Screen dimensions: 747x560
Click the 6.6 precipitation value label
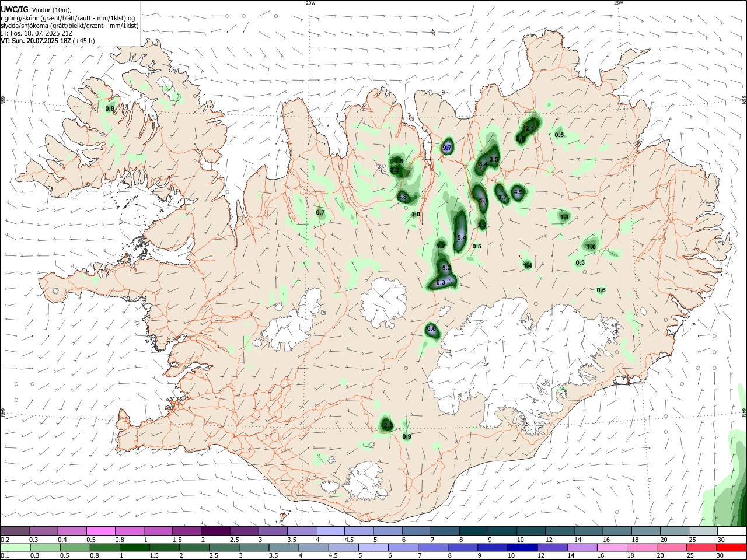431,329
